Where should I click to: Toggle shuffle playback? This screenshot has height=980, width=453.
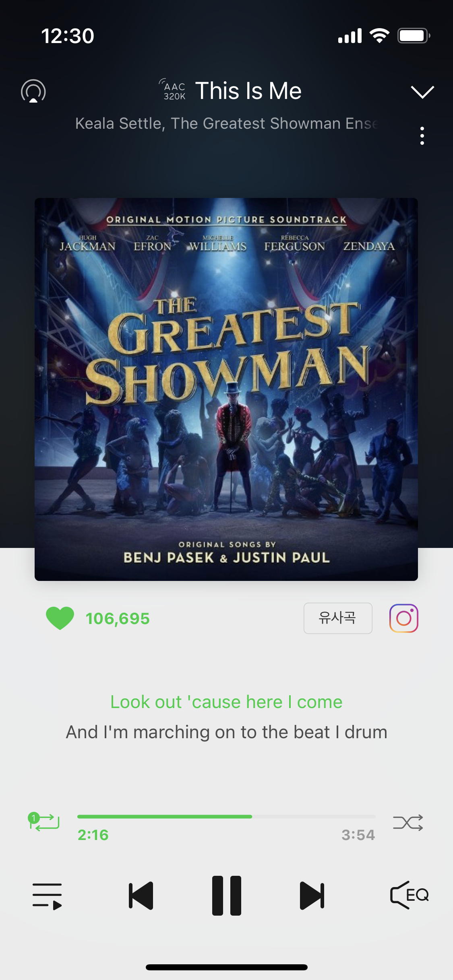pos(408,823)
